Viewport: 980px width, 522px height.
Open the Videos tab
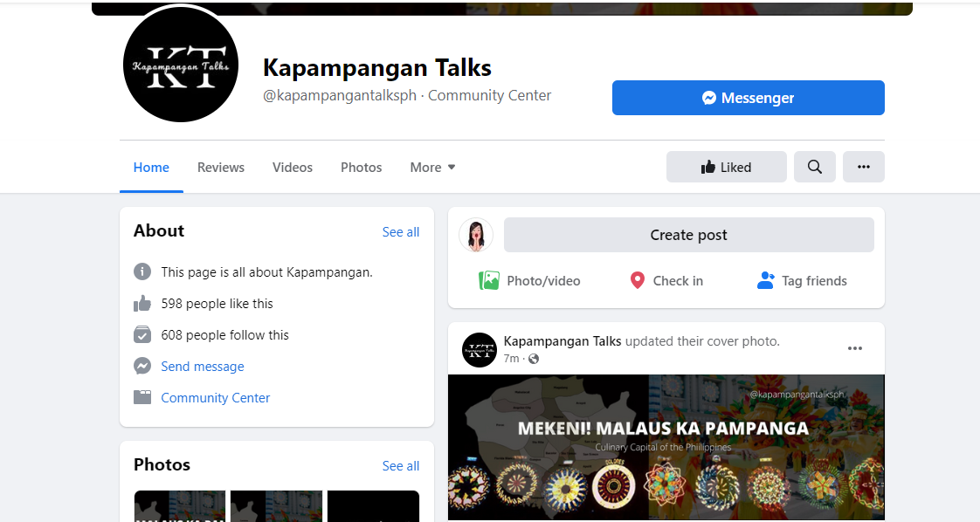click(293, 168)
